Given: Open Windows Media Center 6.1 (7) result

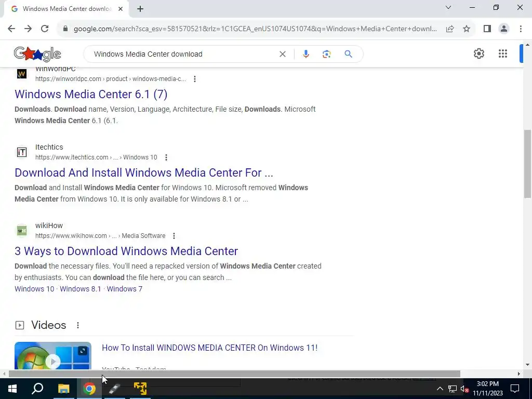Looking at the screenshot, I should coord(91,95).
